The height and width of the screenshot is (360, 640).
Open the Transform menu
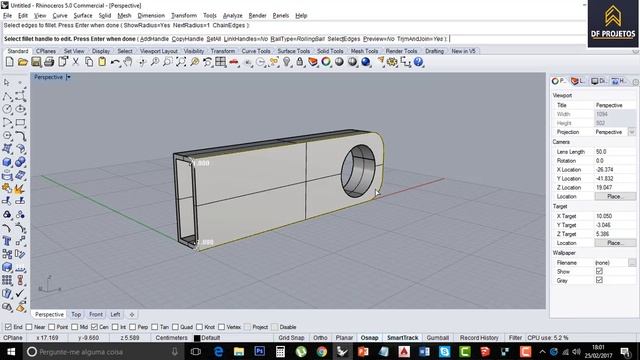184,16
